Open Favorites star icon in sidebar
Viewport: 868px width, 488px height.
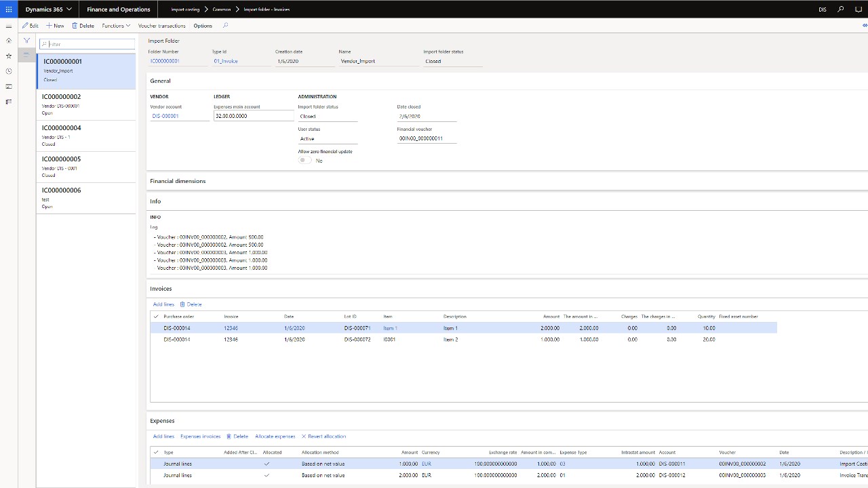[x=9, y=56]
